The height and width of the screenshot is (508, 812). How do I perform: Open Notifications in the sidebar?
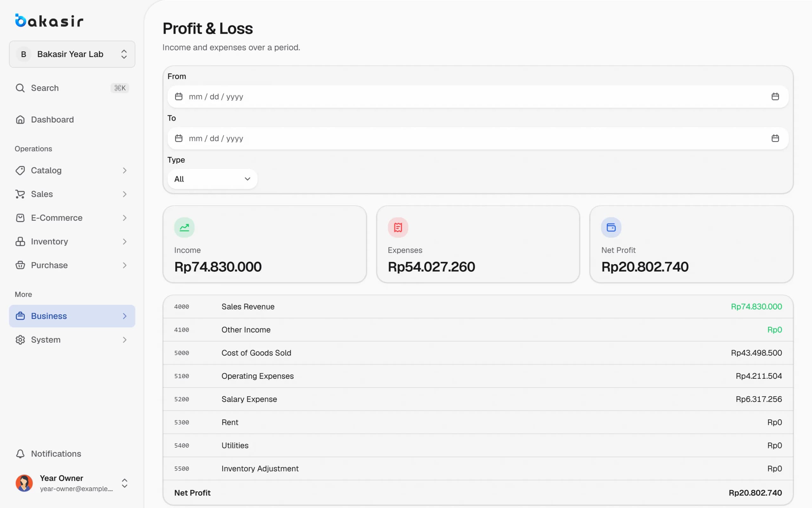[x=72, y=454]
